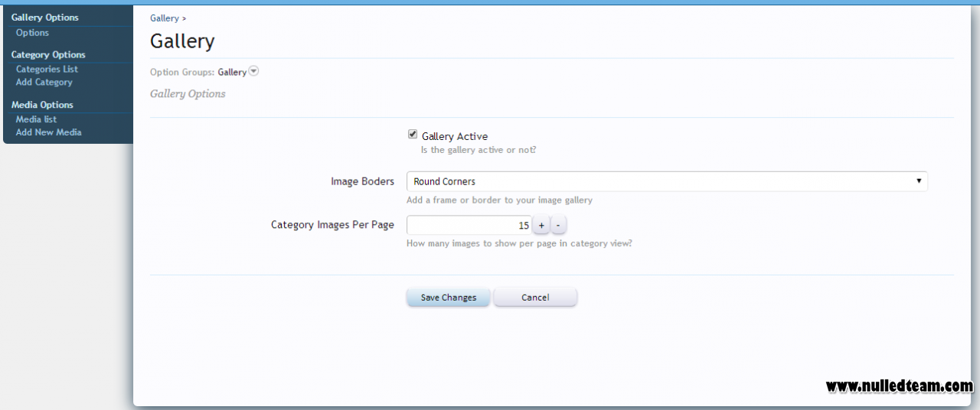Click the Category Images Per Page field

[x=469, y=225]
